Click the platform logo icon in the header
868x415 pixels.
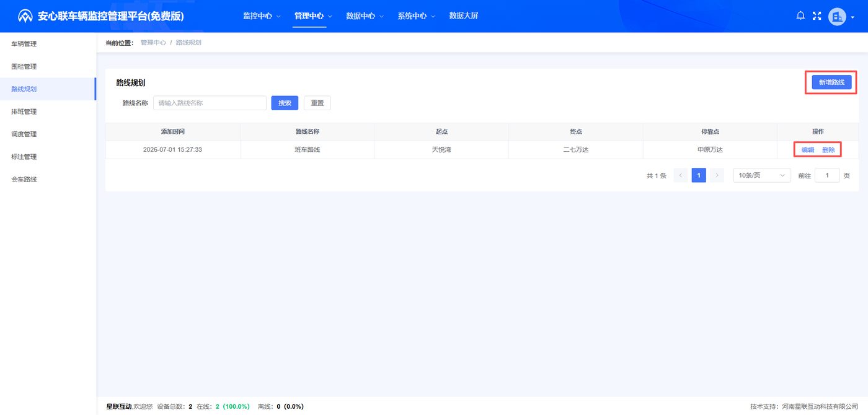click(25, 16)
